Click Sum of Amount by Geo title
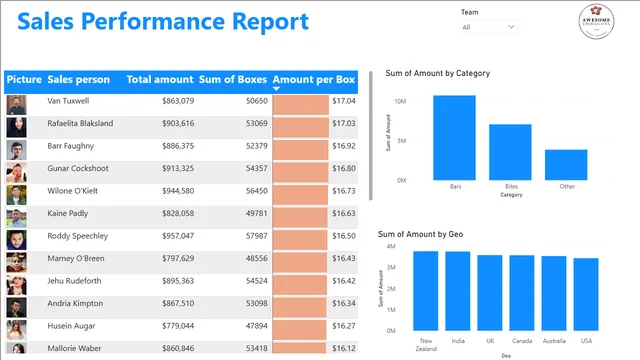 point(420,234)
